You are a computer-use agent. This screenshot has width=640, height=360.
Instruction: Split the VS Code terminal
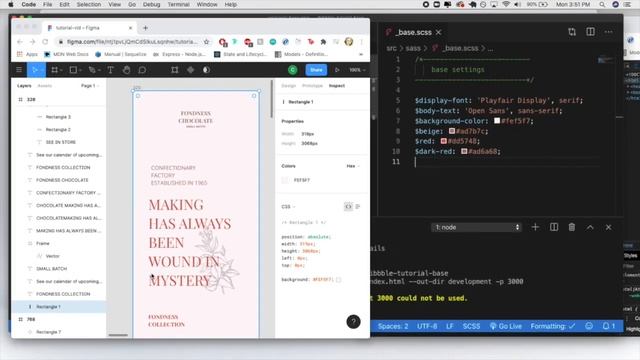click(554, 227)
